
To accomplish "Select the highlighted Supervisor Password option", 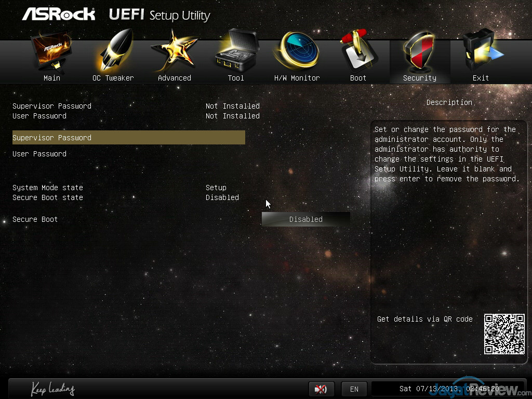I will click(x=128, y=138).
